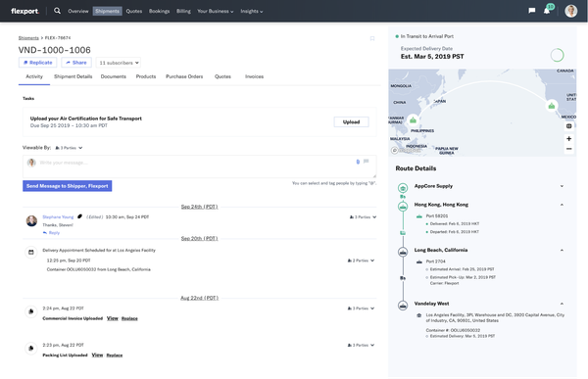Open the user profile avatar
This screenshot has width=588, height=379.
(x=570, y=11)
